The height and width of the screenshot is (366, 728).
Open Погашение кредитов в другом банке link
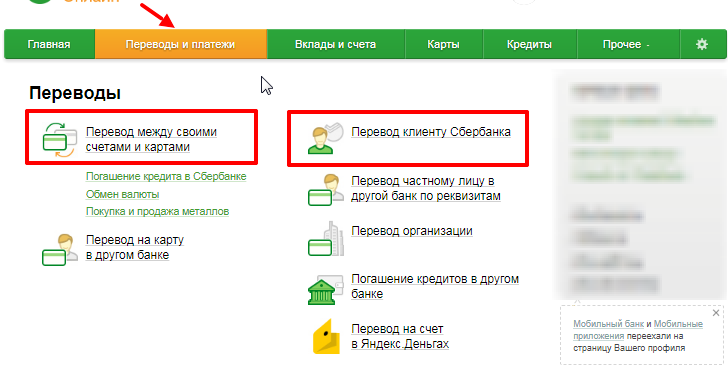click(x=435, y=287)
